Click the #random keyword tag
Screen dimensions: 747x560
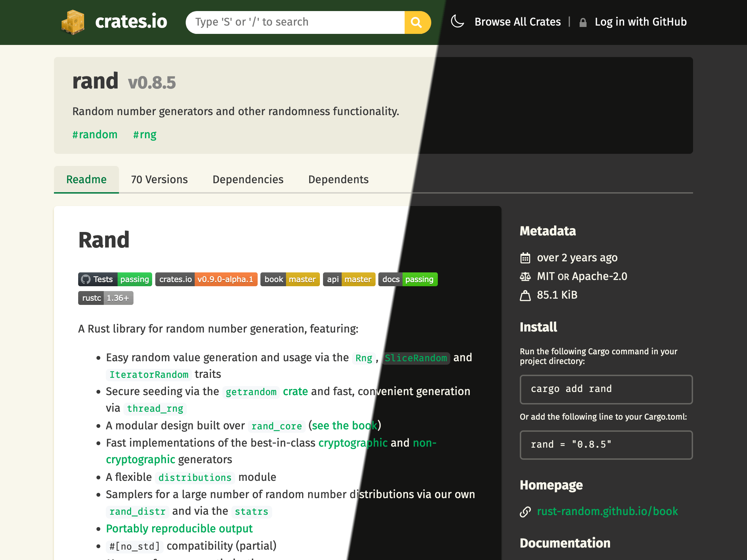pyautogui.click(x=95, y=134)
